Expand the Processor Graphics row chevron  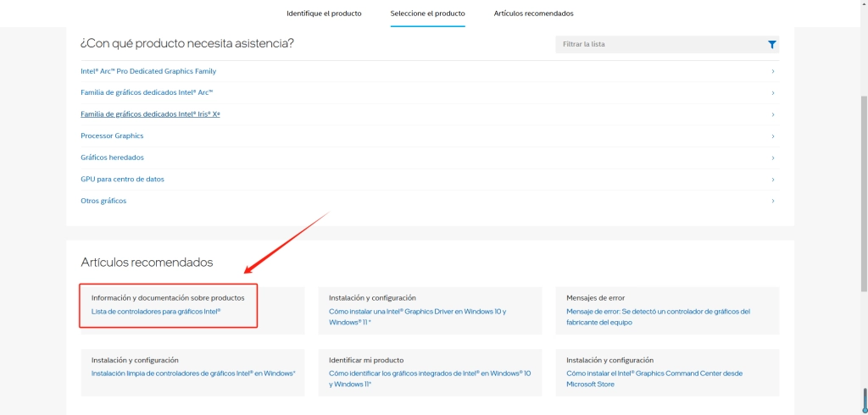point(773,136)
